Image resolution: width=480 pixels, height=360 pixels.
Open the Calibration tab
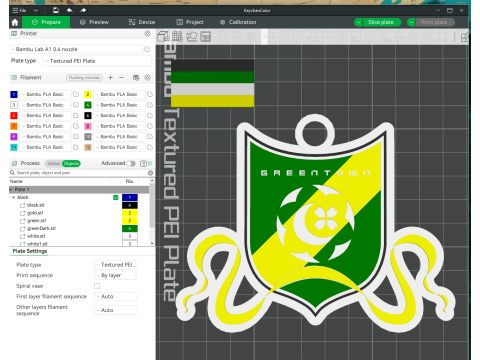point(238,22)
